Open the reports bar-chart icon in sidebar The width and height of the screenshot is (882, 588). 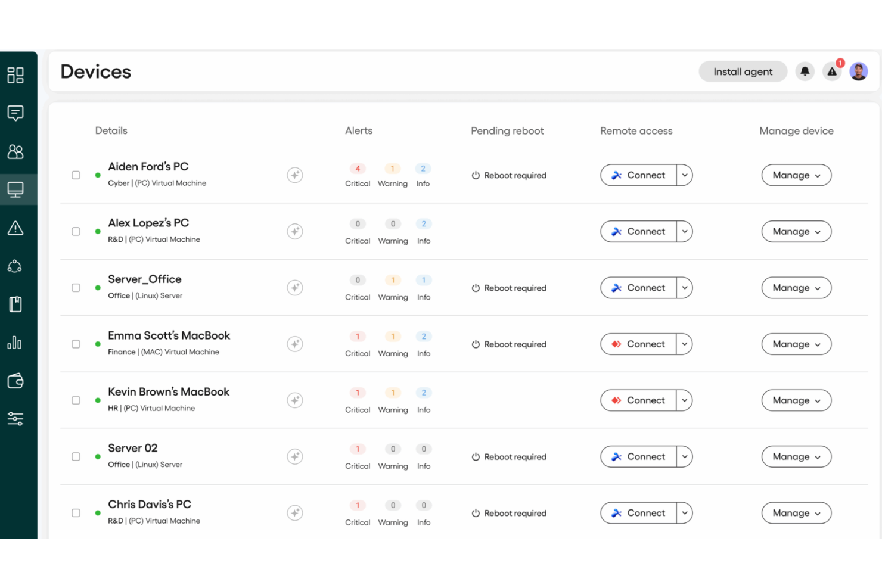(x=15, y=343)
